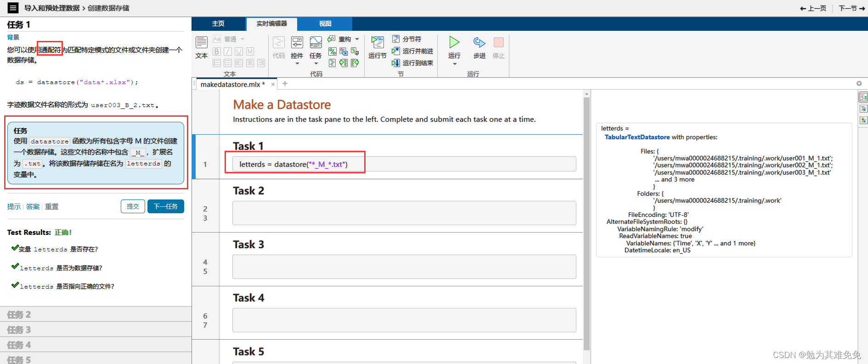Click the 步进 step icon
The width and height of the screenshot is (868, 364).
479,42
